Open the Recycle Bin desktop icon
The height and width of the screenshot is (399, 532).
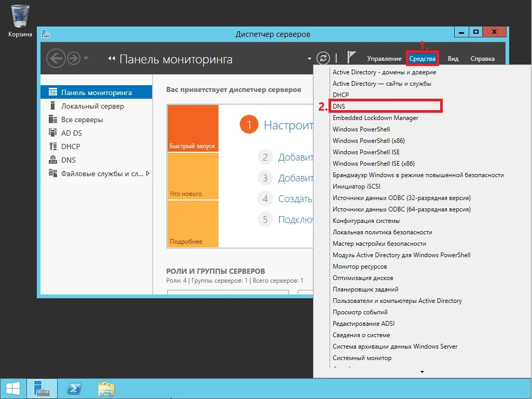coord(20,21)
